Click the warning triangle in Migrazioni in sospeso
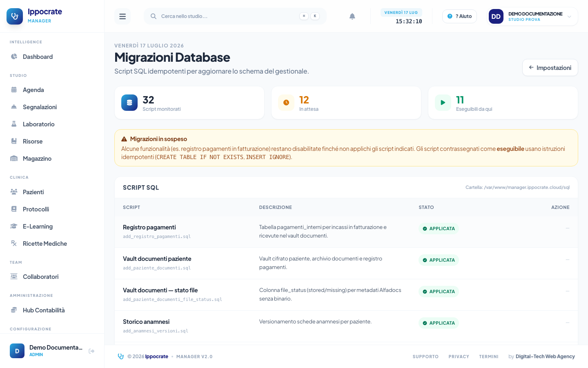This screenshot has height=368, width=588. tap(124, 139)
